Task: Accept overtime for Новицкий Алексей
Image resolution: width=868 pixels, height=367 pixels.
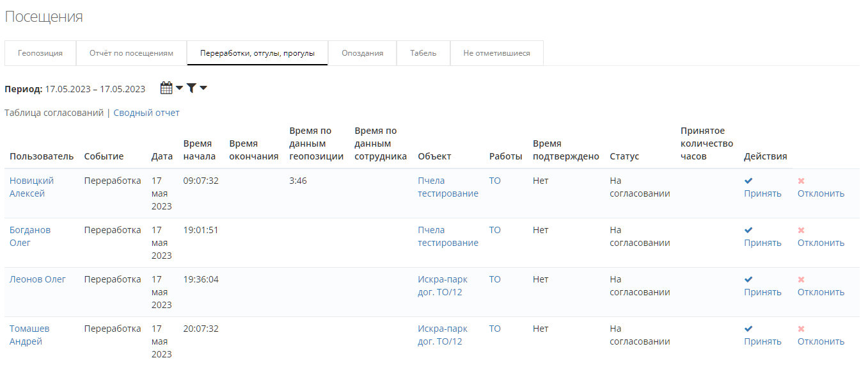Action: coord(762,193)
